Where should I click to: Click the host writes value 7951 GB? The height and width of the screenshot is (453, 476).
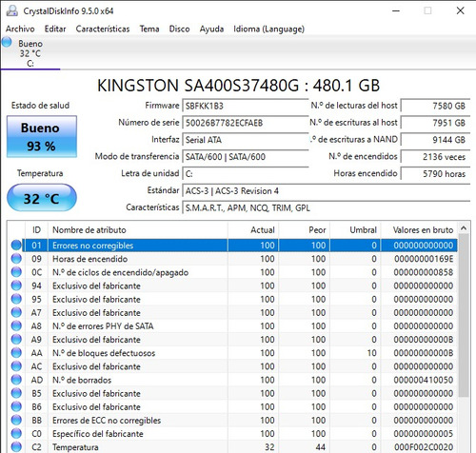[435, 123]
